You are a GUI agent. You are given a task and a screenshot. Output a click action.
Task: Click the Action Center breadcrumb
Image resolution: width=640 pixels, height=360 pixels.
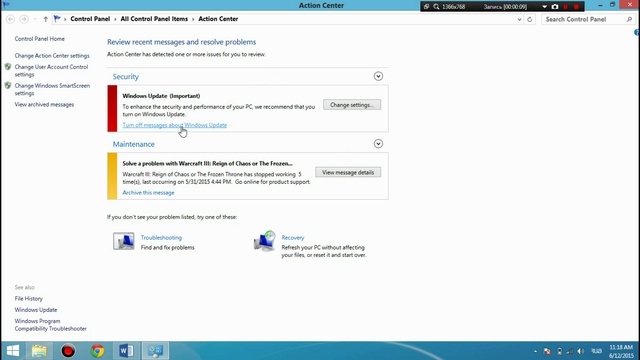pyautogui.click(x=218, y=19)
